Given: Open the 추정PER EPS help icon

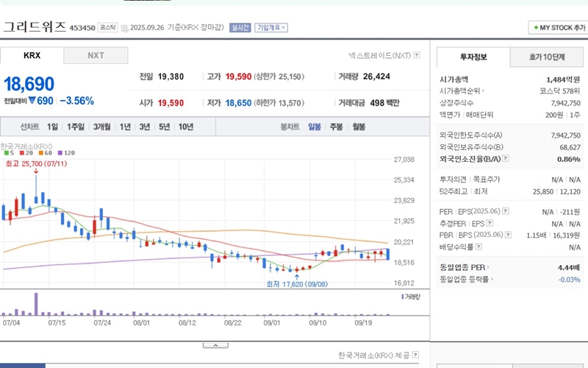Looking at the screenshot, I should [490, 223].
